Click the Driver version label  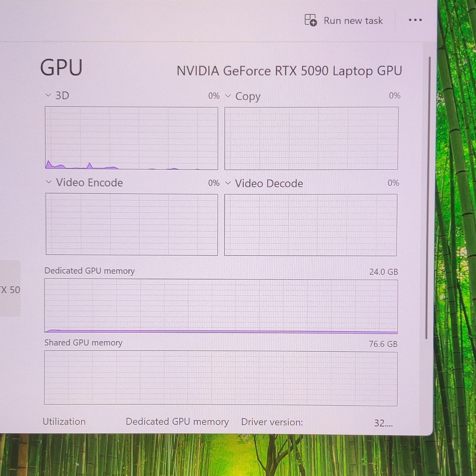click(272, 422)
